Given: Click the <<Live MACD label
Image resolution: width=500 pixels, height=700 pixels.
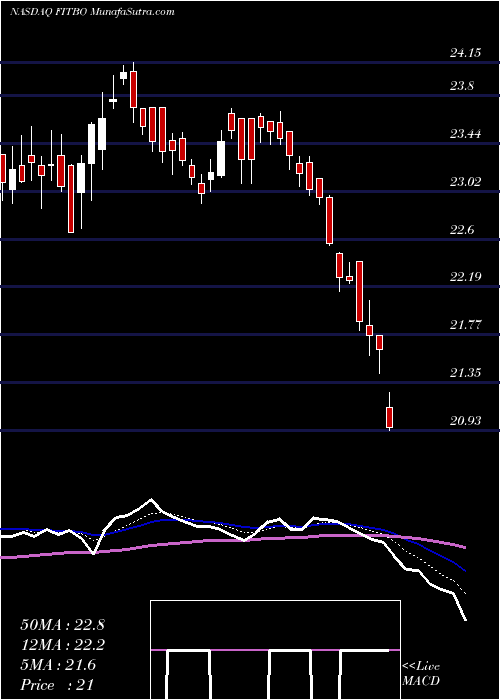Looking at the screenshot, I should 421,674.
